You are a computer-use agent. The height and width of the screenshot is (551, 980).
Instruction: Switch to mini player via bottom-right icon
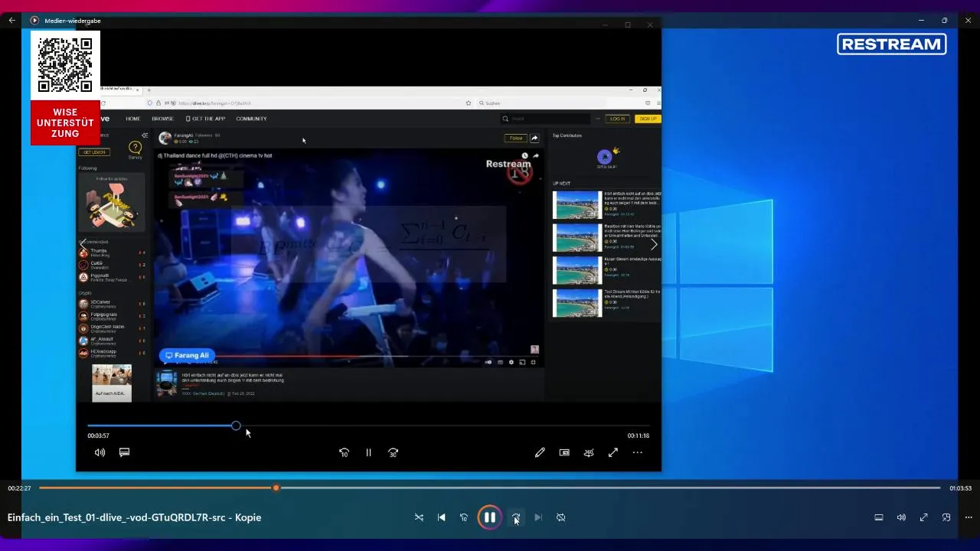(x=946, y=517)
